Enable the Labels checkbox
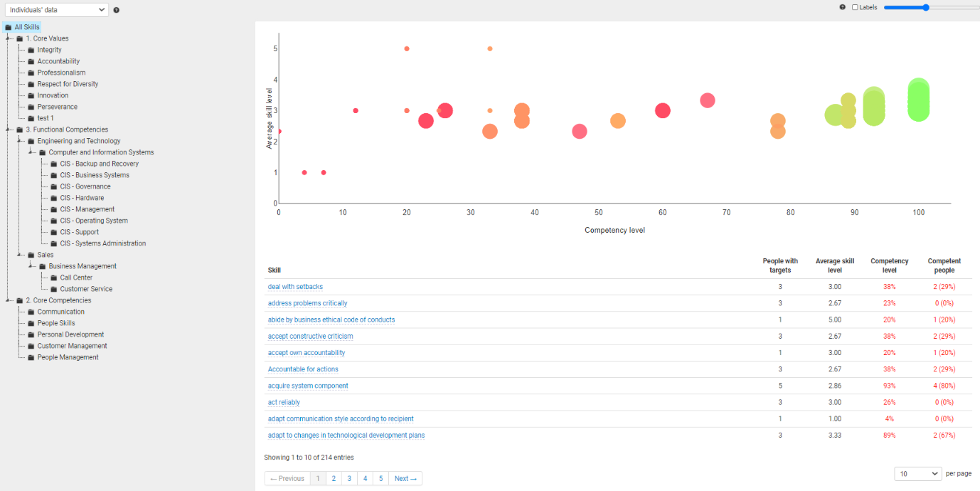The width and height of the screenshot is (980, 491). (x=855, y=7)
